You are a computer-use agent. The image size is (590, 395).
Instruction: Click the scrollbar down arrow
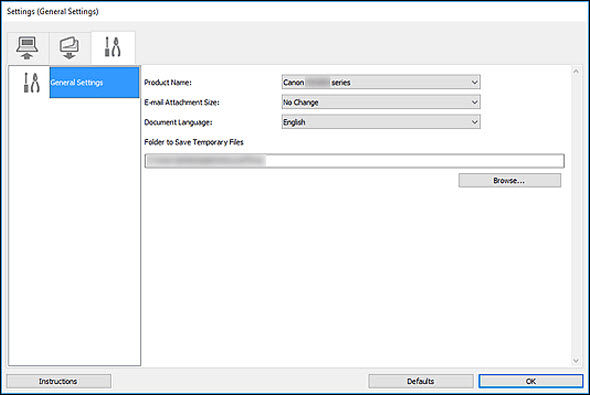[576, 360]
